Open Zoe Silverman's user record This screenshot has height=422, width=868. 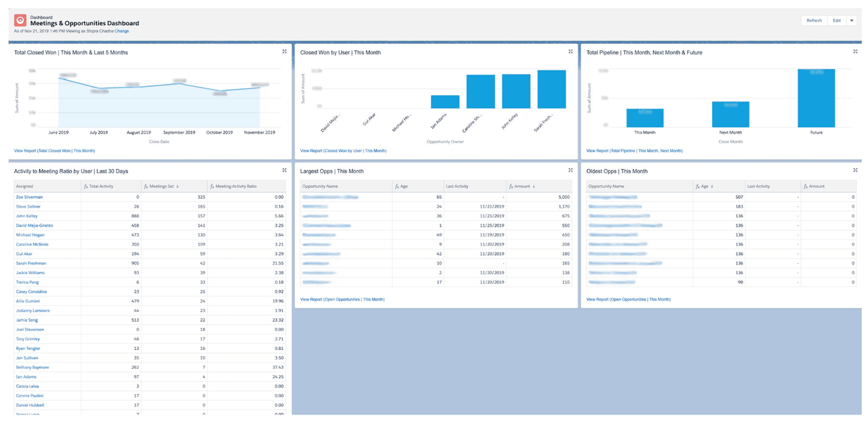pos(28,196)
